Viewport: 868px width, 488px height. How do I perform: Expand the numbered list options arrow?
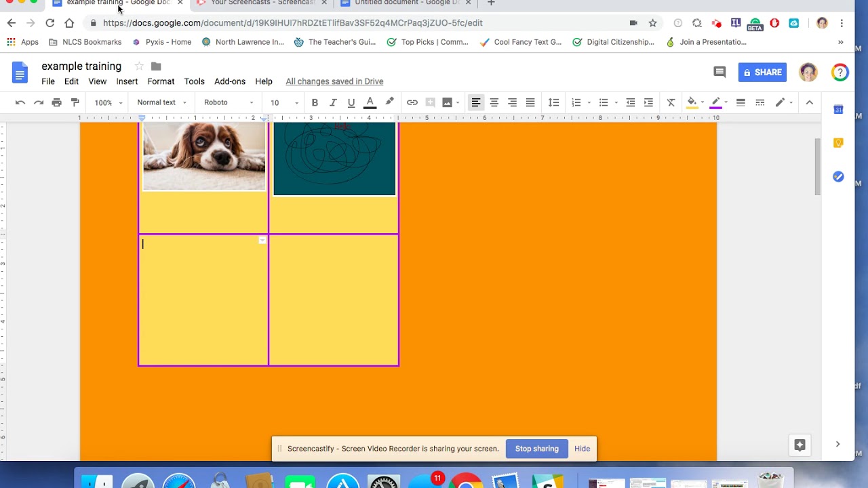pos(589,102)
